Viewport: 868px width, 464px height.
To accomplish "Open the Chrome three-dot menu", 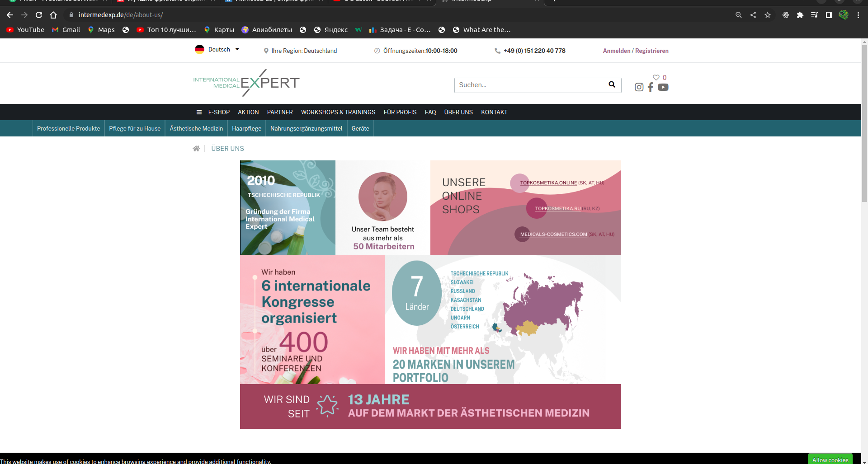I will 858,15.
